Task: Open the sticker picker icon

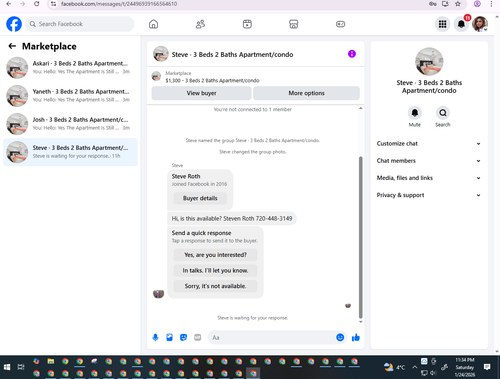Action: click(x=183, y=337)
